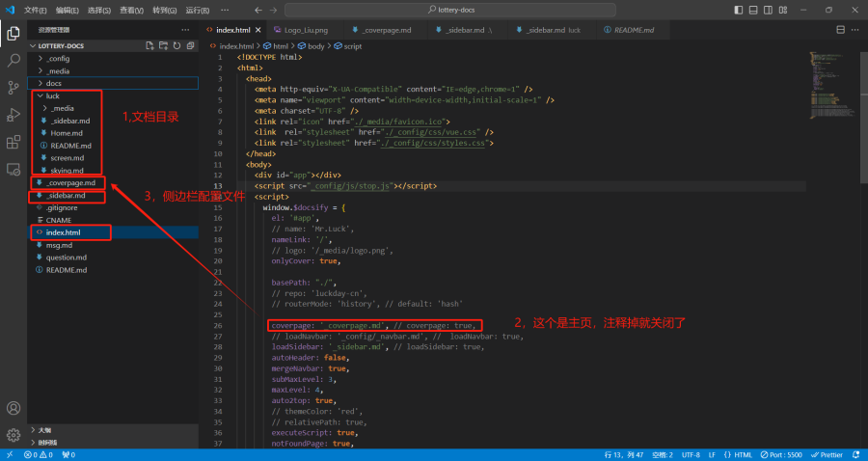Image resolution: width=868 pixels, height=461 pixels.
Task: Go forward with the title bar arrow
Action: 273,10
